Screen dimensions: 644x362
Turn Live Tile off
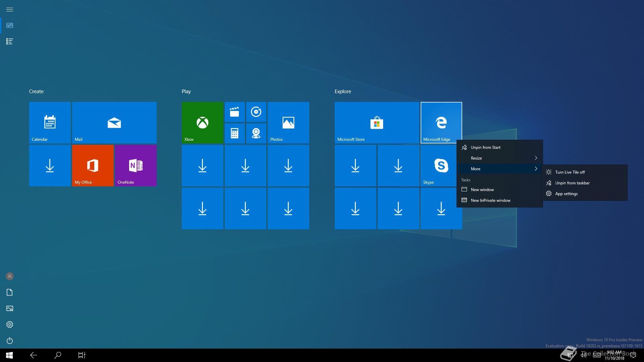pyautogui.click(x=584, y=172)
